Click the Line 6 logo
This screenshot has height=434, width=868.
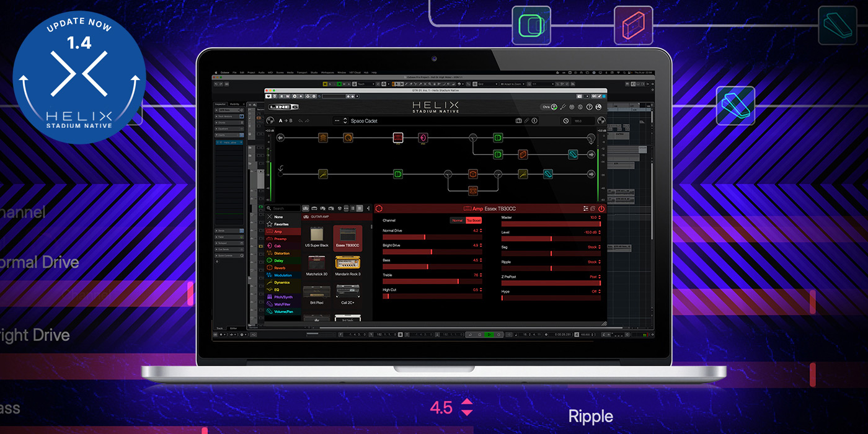[x=283, y=107]
